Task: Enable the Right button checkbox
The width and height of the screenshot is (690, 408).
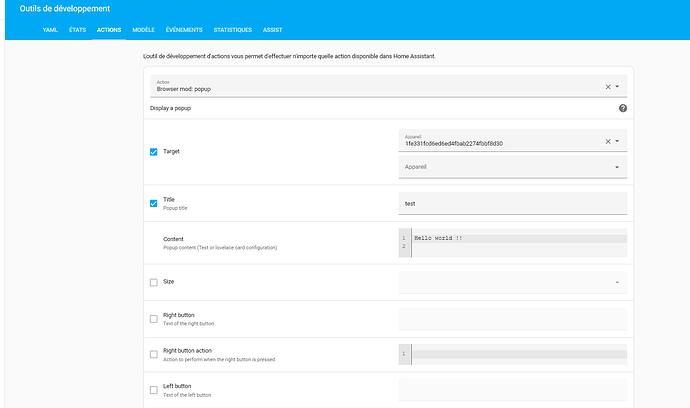Action: [153, 319]
